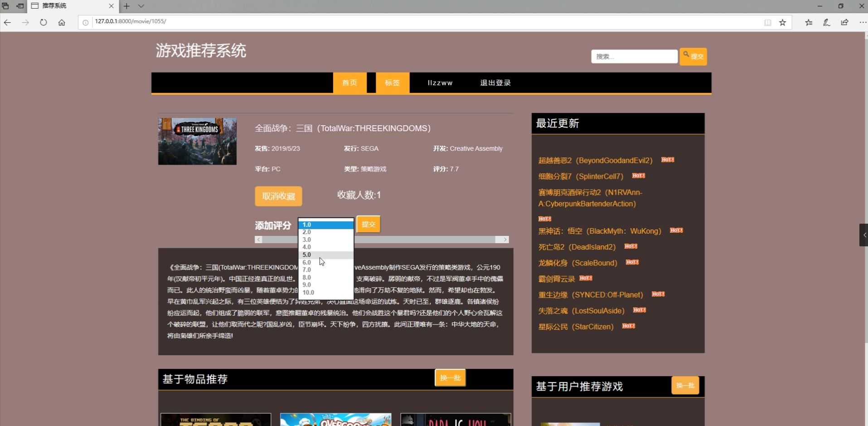Submit rating with the 提交 button next to dropdown

[369, 224]
